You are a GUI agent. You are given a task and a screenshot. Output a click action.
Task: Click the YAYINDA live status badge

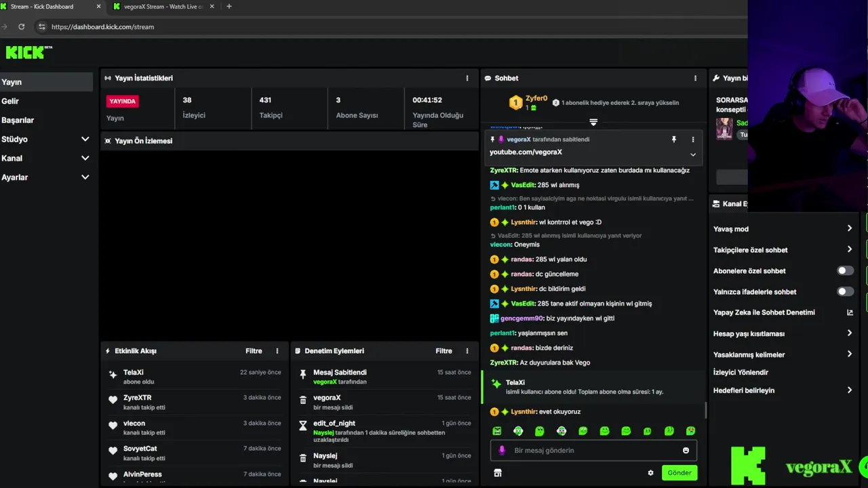[123, 101]
